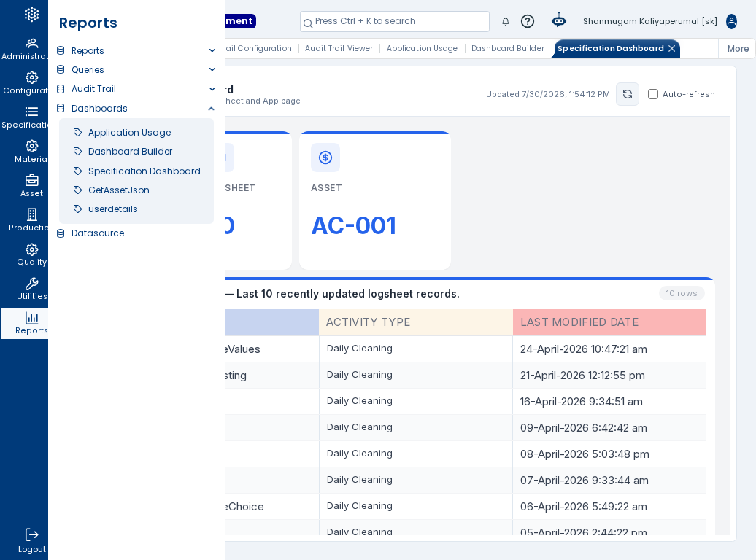Switch to the Dashboard Builder tab

pyautogui.click(x=508, y=48)
